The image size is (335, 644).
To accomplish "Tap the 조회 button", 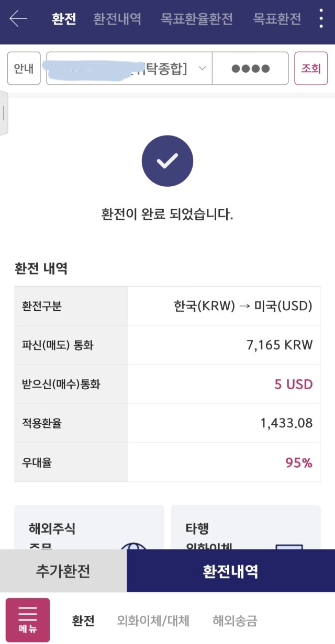I will tap(311, 68).
